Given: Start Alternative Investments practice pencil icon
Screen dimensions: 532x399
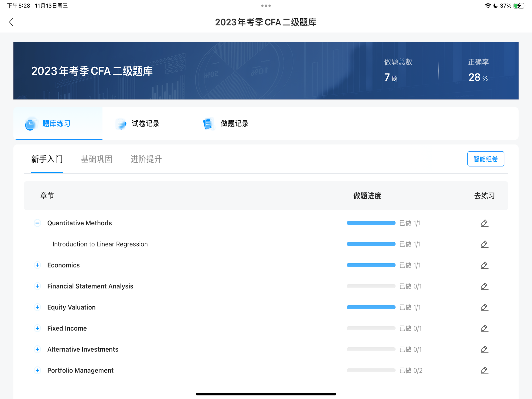Looking at the screenshot, I should coord(484,349).
